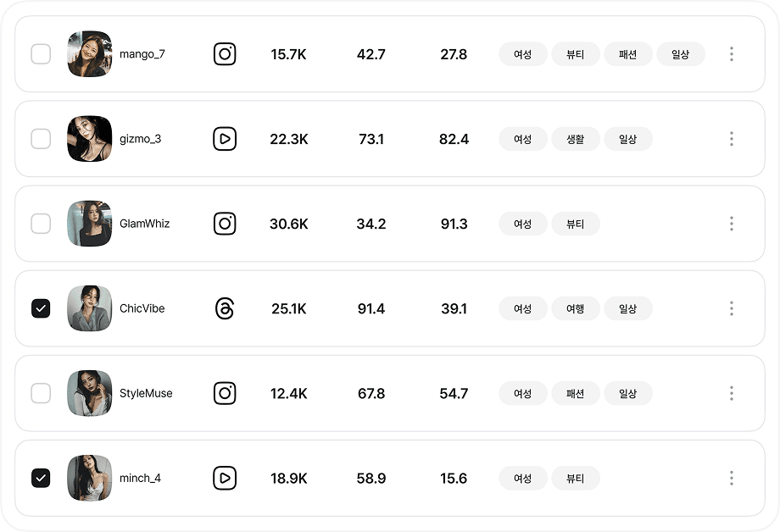The image size is (780, 532).
Task: Select the mango_7 row checkbox
Action: pos(41,54)
